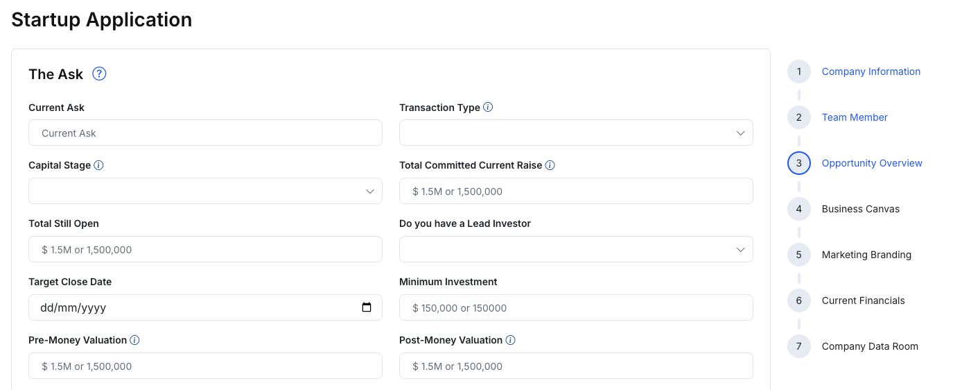
Task: Click Pre-Money Valuation info icon
Action: click(x=134, y=341)
